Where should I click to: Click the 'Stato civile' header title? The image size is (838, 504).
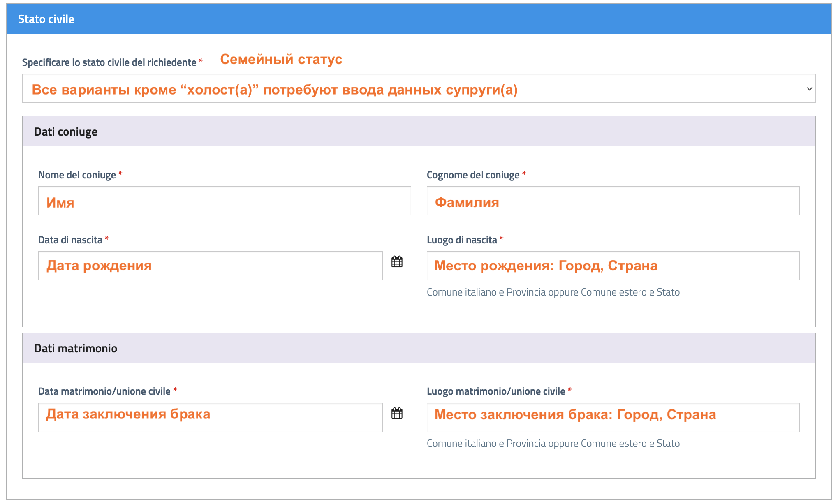coord(46,19)
